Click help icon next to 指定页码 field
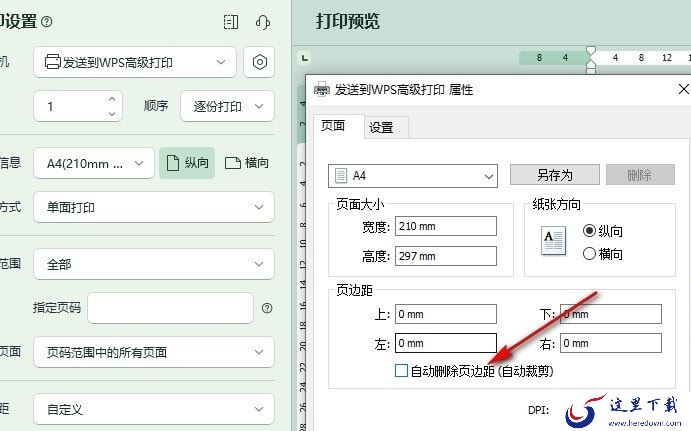 267,308
